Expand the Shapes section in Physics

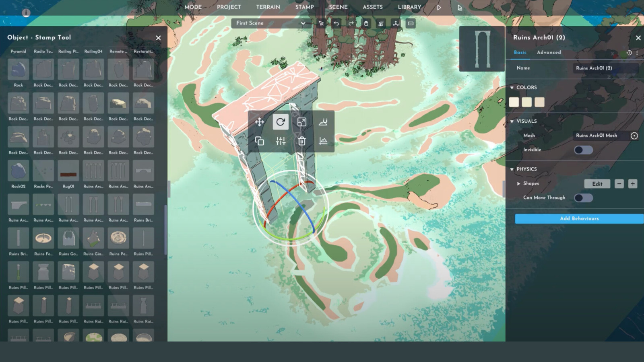point(519,183)
